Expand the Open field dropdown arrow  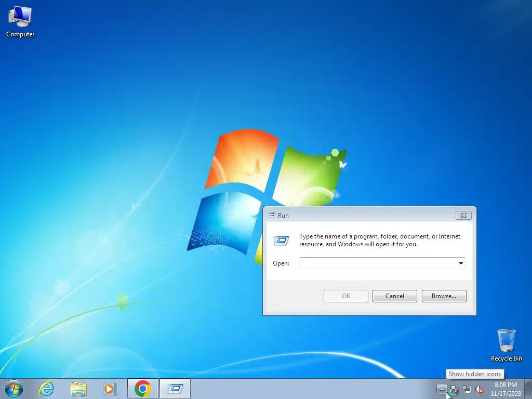[461, 263]
